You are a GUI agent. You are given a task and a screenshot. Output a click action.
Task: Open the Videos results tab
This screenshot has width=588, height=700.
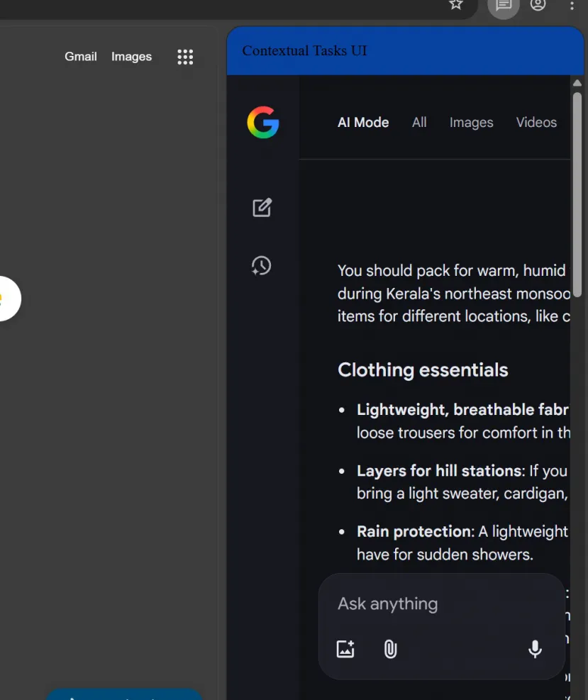(536, 122)
